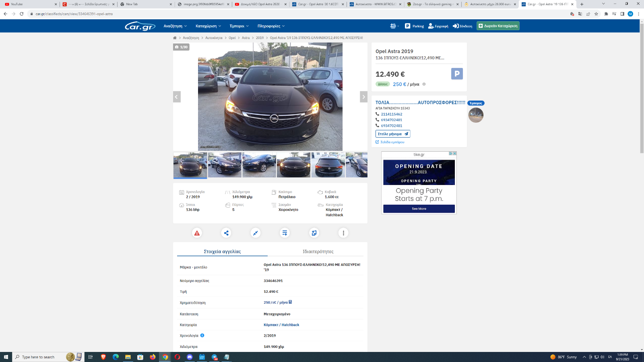Click See More in the tike.gr ad
Viewport: 644px width, 362px height.
(x=419, y=209)
